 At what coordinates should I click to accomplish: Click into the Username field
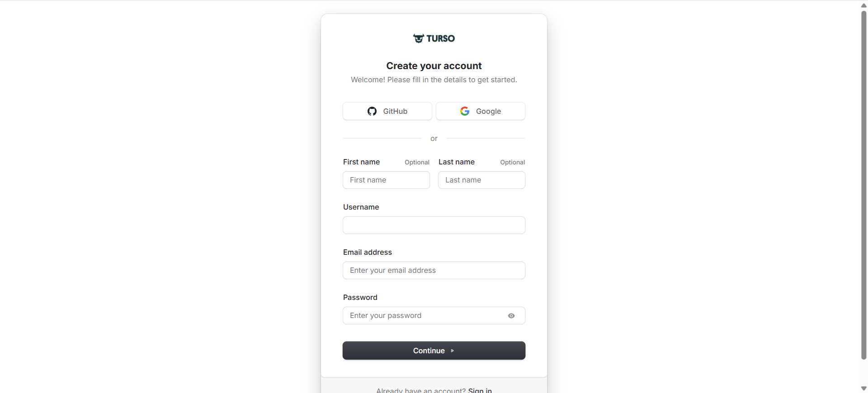[434, 225]
